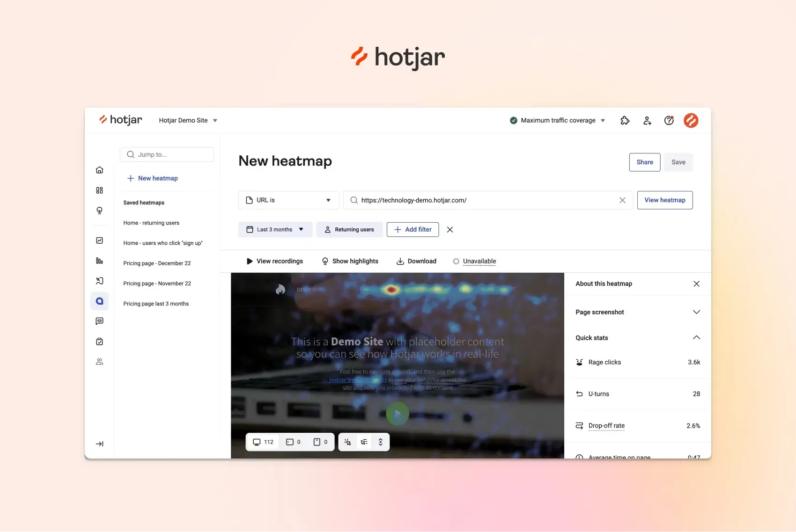
Task: Click the integrations puzzle-piece icon in top bar
Action: [625, 120]
